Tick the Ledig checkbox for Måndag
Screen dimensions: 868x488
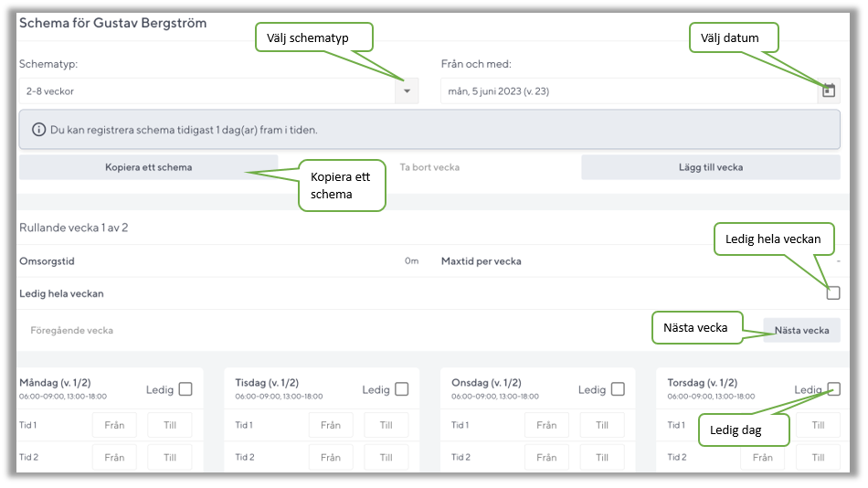(185, 389)
